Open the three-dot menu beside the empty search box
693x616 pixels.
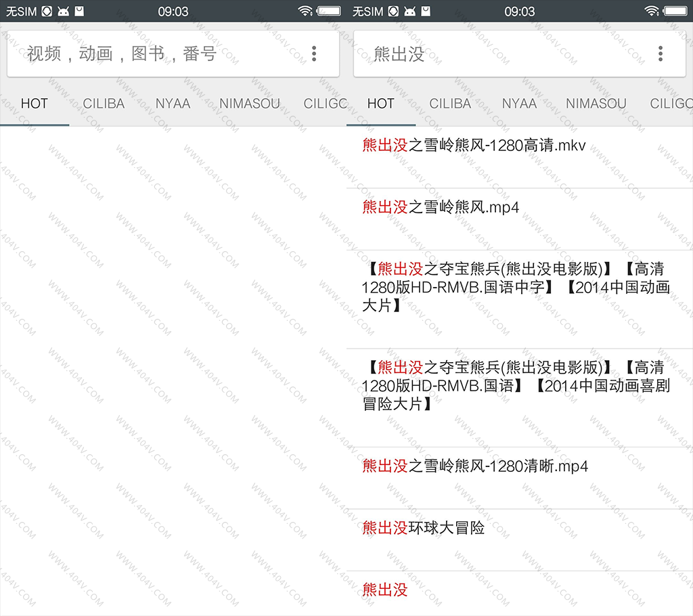pyautogui.click(x=314, y=54)
